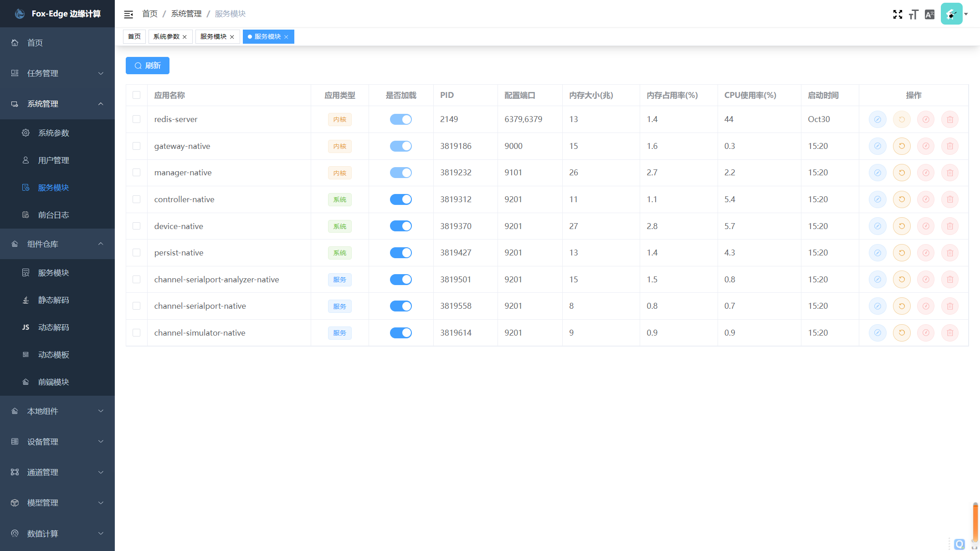
Task: Restart channel-simulator-native with the orange arrow icon
Action: [902, 333]
